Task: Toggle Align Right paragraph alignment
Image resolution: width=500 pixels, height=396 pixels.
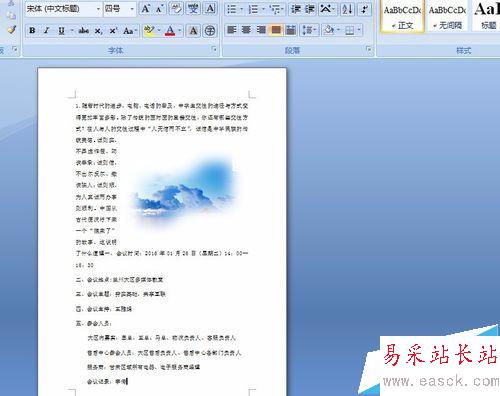Action: point(261,30)
